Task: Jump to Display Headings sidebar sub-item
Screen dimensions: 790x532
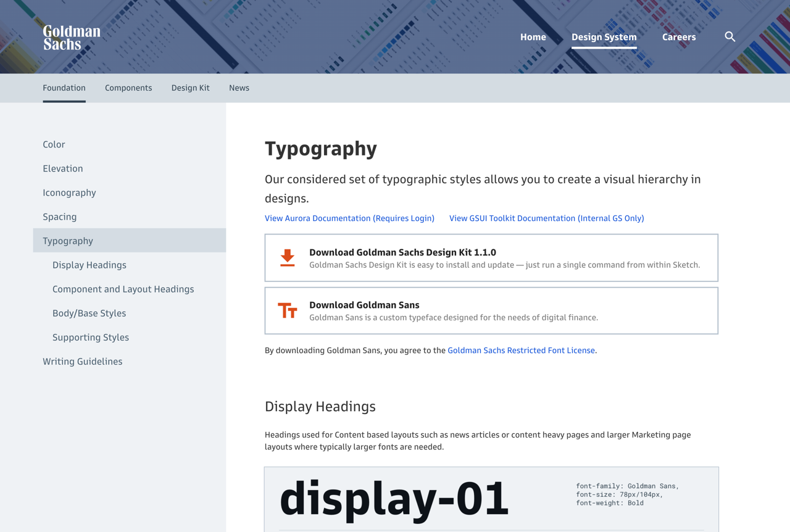Action: (89, 265)
